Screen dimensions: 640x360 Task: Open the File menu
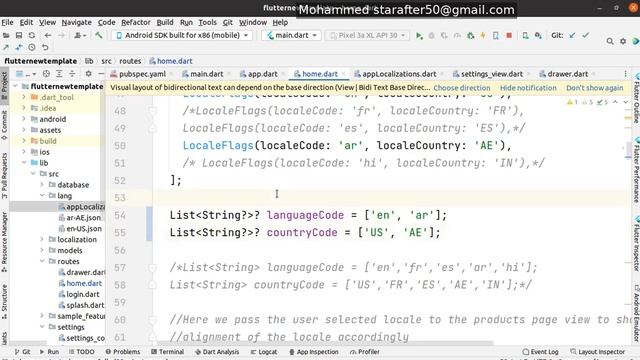[x=7, y=22]
